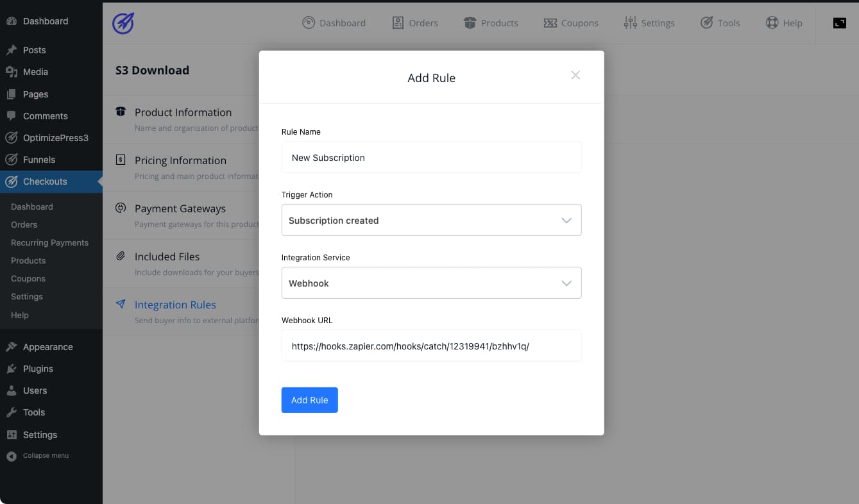
Task: Click the Appearance brush icon
Action: pos(12,347)
